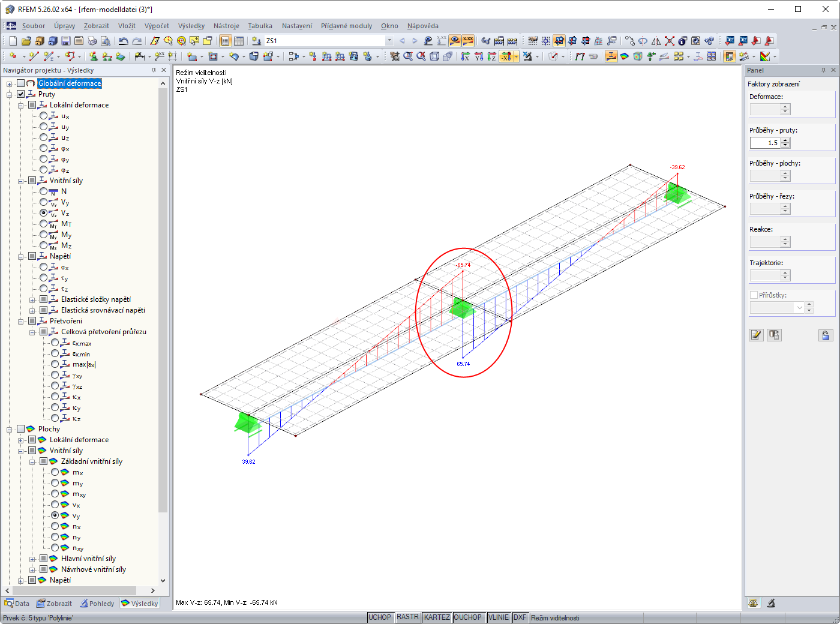Viewport: 840px width, 624px height.
Task: Save the model using the floppy disk icon
Action: coord(66,41)
